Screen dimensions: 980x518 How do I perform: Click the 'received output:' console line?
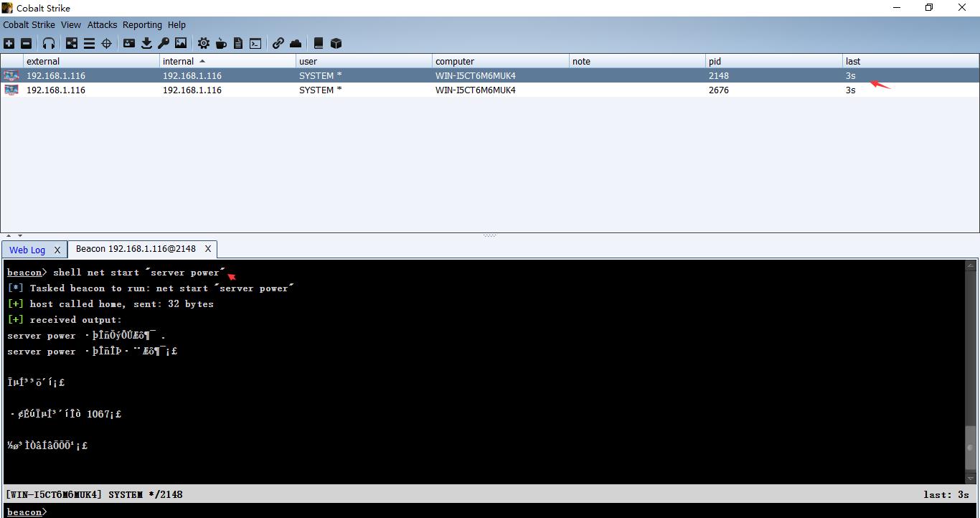pyautogui.click(x=65, y=319)
